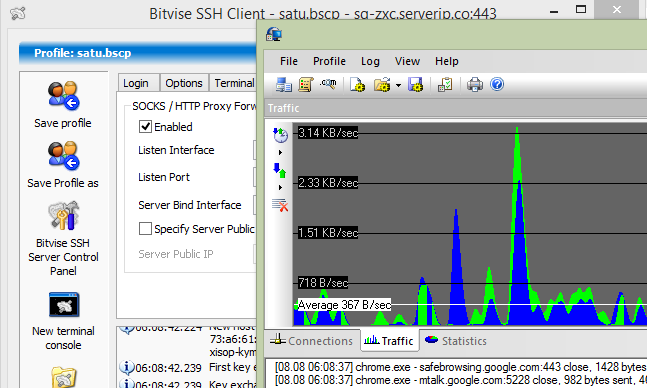Open the Log menu
The width and height of the screenshot is (647, 388).
point(370,61)
